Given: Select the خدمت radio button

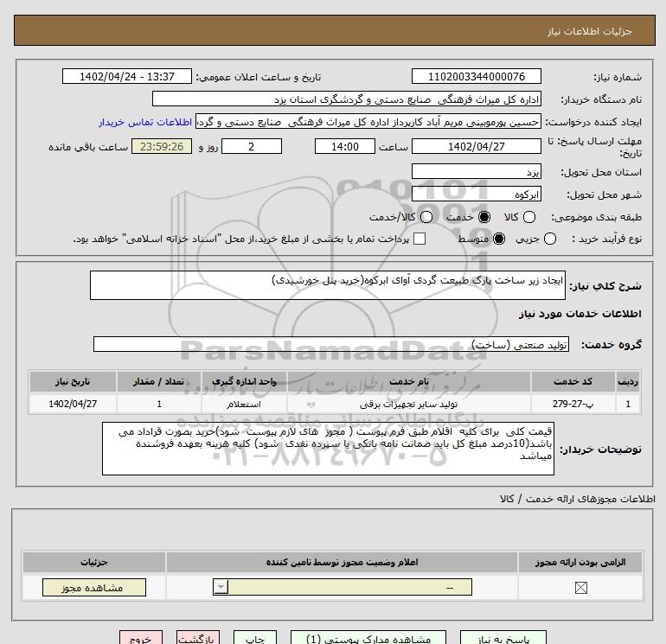Looking at the screenshot, I should tap(483, 217).
